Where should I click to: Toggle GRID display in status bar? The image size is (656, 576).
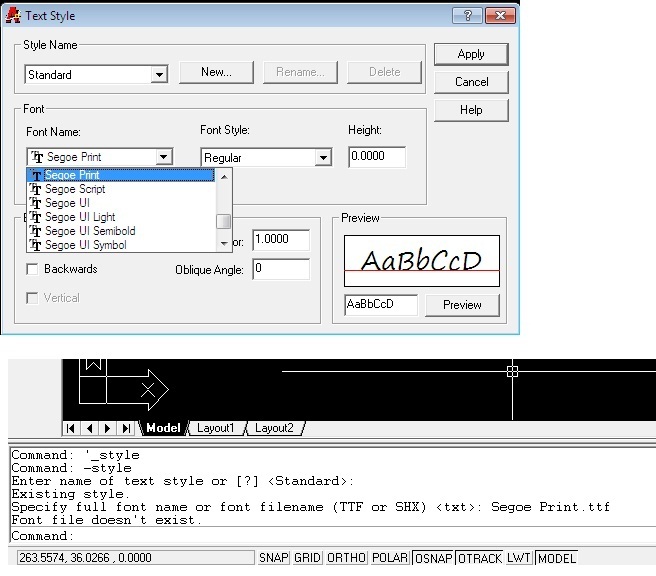[x=308, y=558]
